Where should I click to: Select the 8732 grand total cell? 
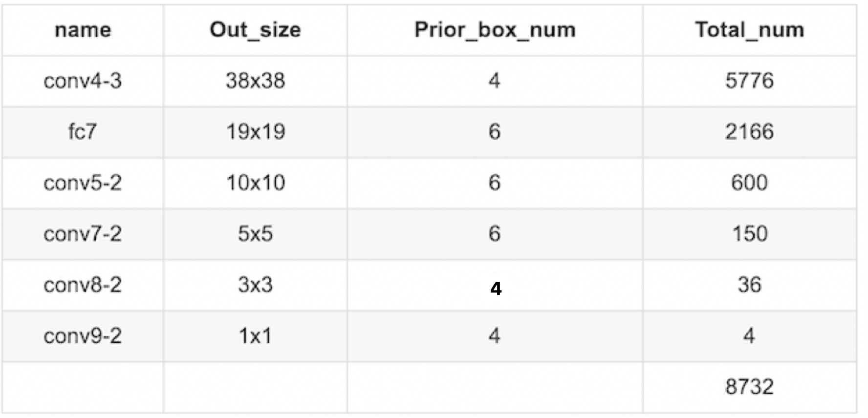point(749,387)
